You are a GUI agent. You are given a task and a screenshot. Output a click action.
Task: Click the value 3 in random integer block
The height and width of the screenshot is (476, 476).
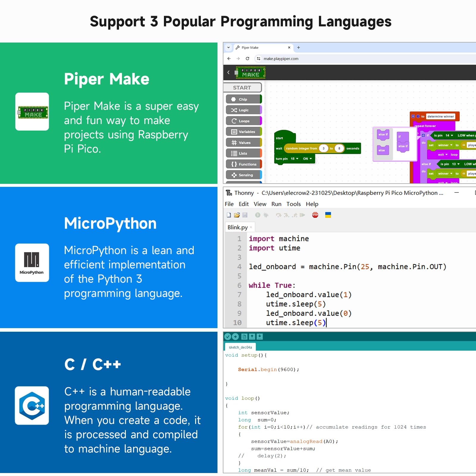click(x=323, y=148)
